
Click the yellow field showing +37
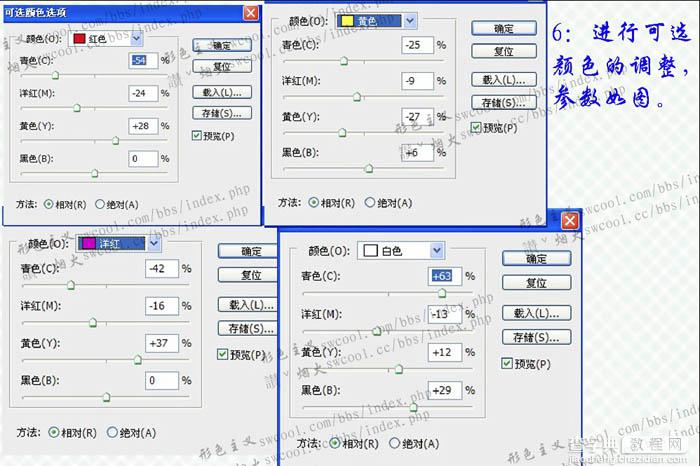[159, 344]
